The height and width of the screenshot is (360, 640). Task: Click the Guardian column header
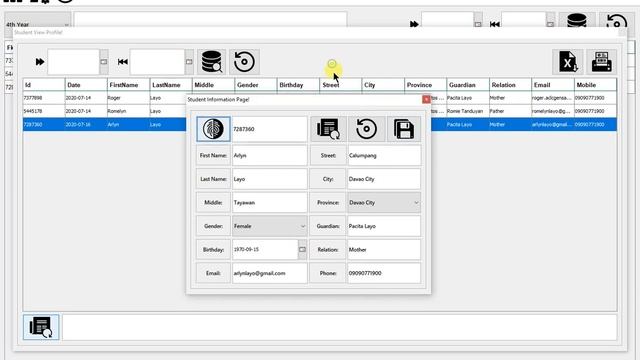click(x=468, y=85)
